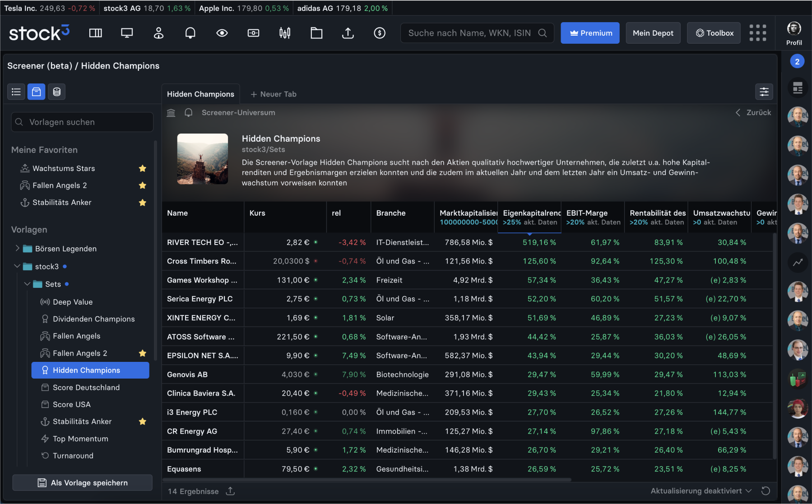Click the export icon next to 14 Ergebnisse
This screenshot has width=812, height=504.
click(230, 491)
